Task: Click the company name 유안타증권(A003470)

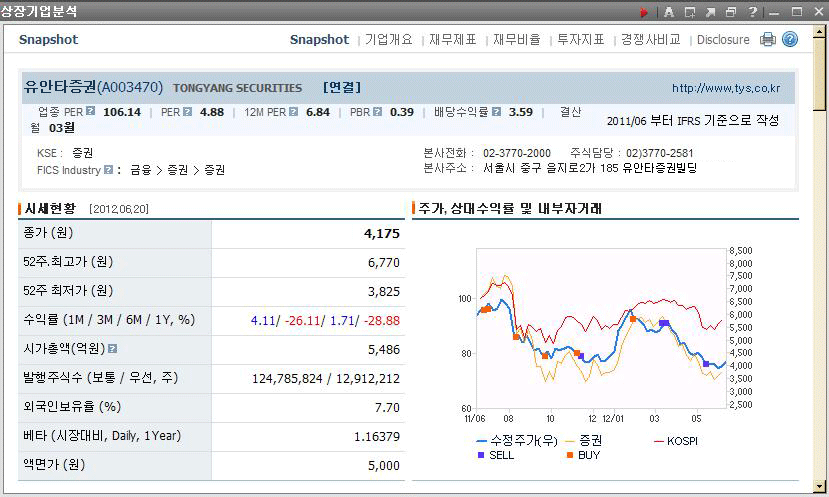Action: coord(93,87)
